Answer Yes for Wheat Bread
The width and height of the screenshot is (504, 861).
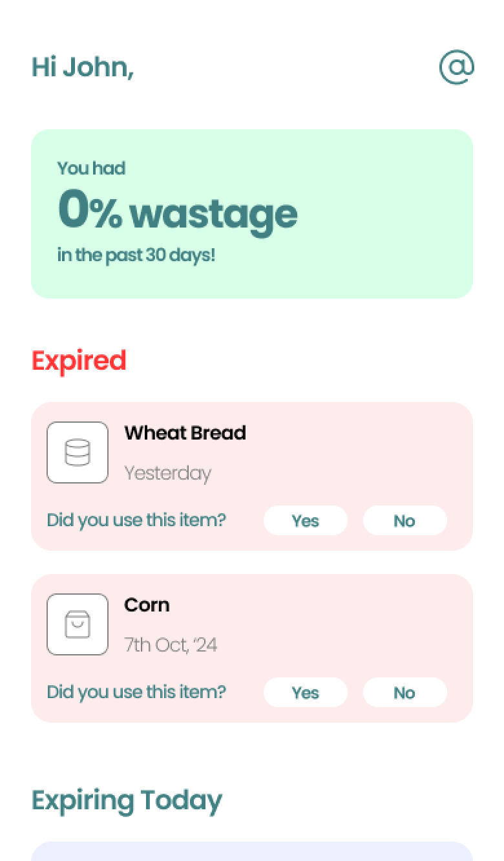pos(306,520)
